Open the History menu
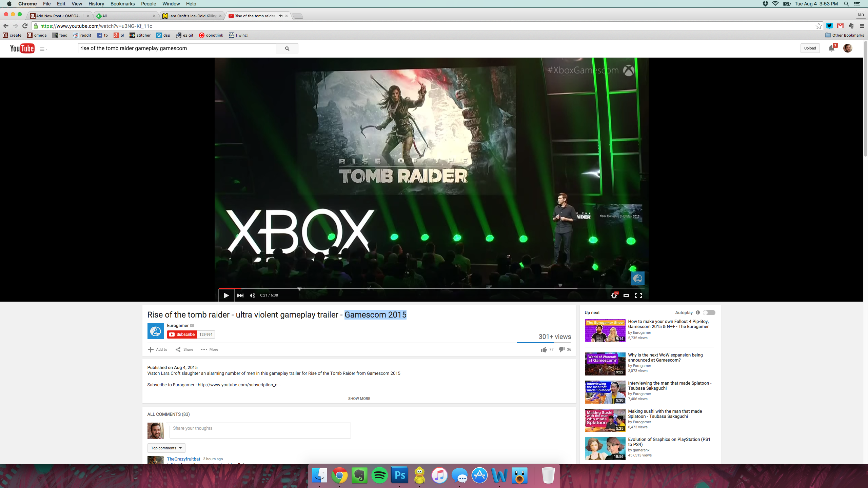This screenshot has width=868, height=488. [x=96, y=4]
